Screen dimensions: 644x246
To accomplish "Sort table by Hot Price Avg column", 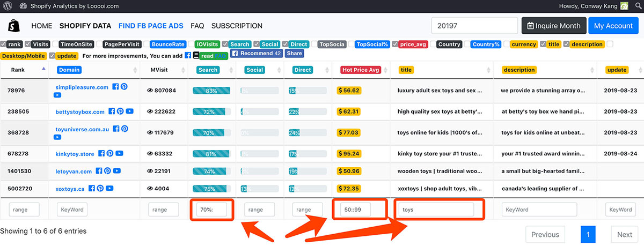I will [x=362, y=70].
